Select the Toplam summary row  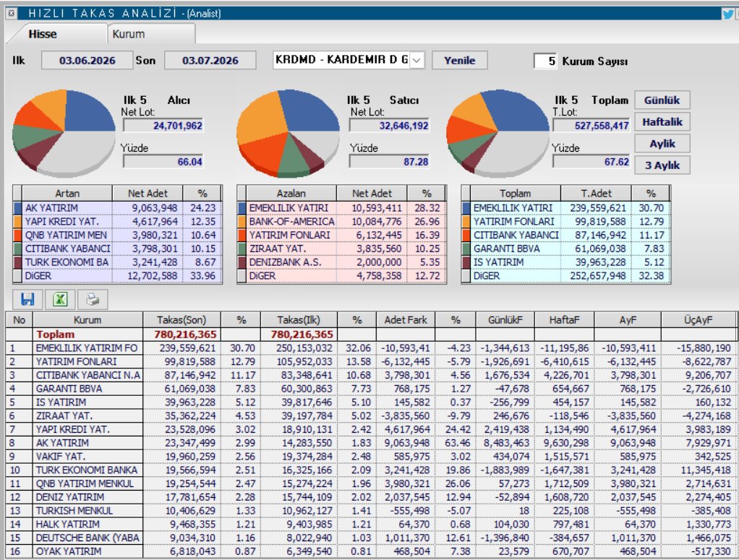click(371, 335)
